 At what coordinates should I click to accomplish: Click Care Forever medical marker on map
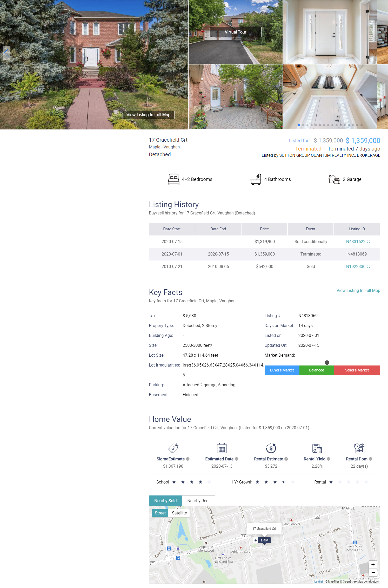click(291, 520)
